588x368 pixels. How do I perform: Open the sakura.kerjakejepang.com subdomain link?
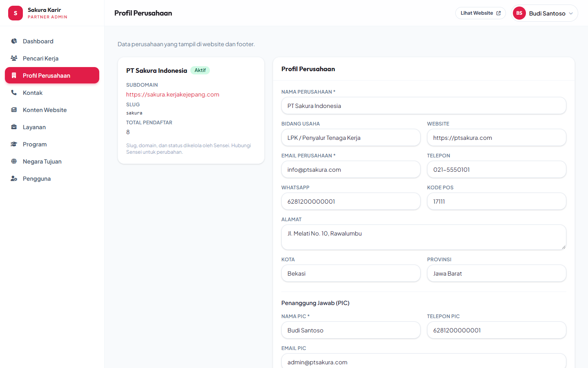pyautogui.click(x=173, y=94)
